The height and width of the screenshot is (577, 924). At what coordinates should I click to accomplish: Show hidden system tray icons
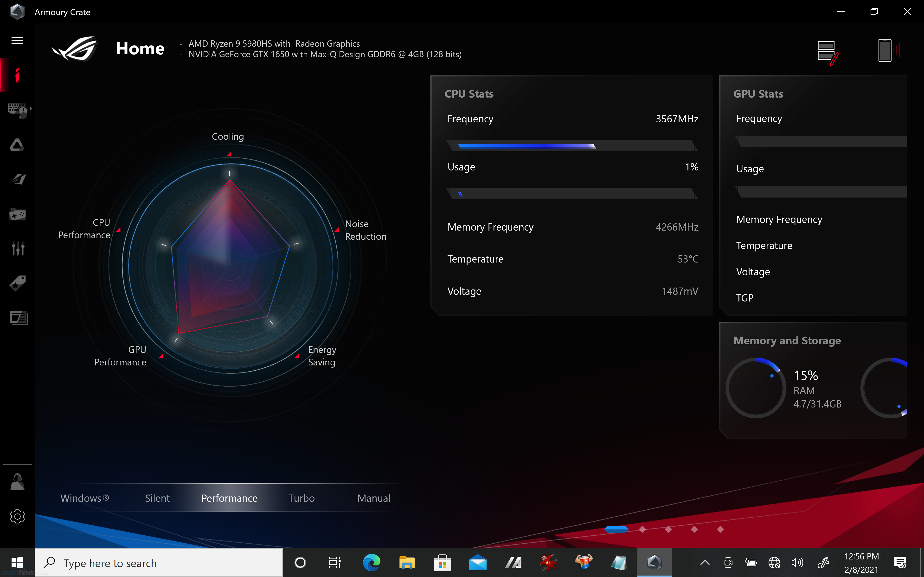click(705, 563)
